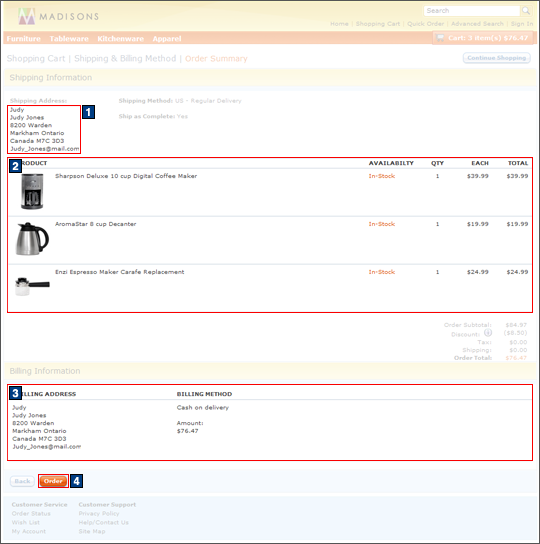Click the Continue Shopping button
Viewport: 540px width, 544px height.
(496, 58)
